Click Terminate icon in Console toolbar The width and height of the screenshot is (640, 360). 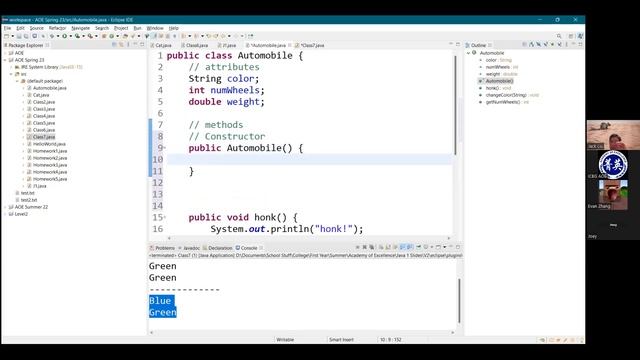tap(357, 247)
